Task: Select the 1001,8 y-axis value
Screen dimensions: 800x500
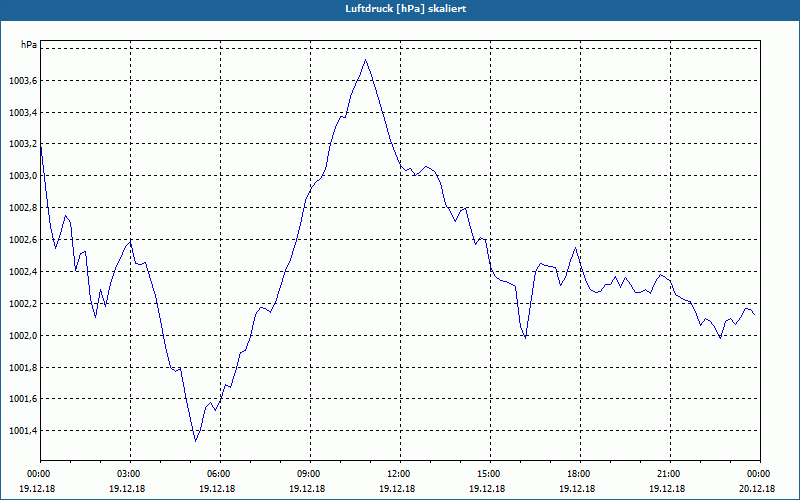Action: 23,367
